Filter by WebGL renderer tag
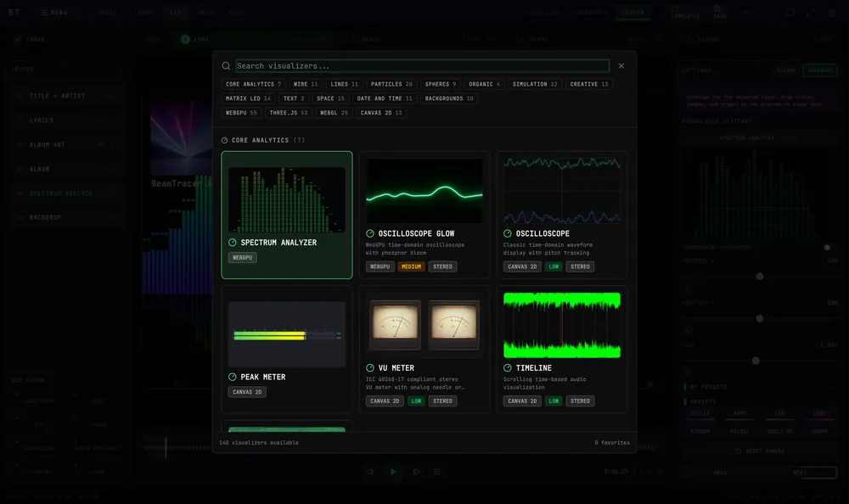Screen dimensions: 849x504 tap(334, 113)
